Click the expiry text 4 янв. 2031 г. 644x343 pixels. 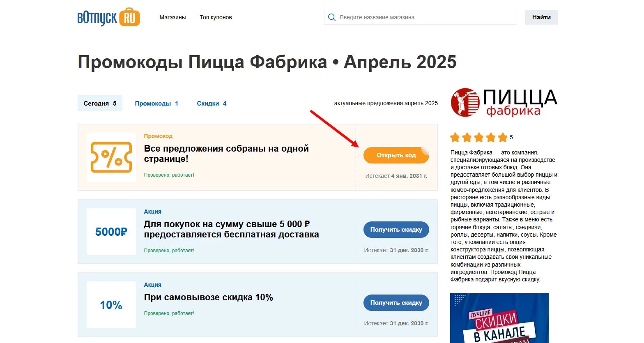pos(409,176)
